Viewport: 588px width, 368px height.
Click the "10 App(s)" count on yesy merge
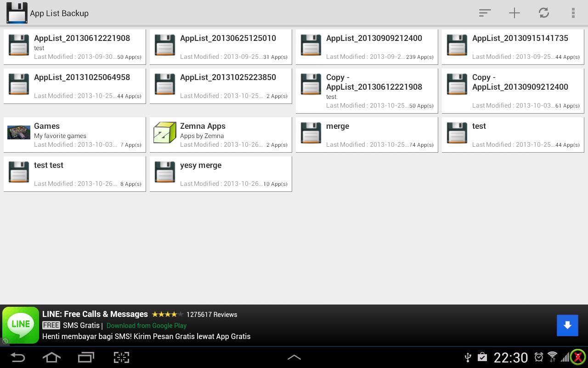coord(275,184)
